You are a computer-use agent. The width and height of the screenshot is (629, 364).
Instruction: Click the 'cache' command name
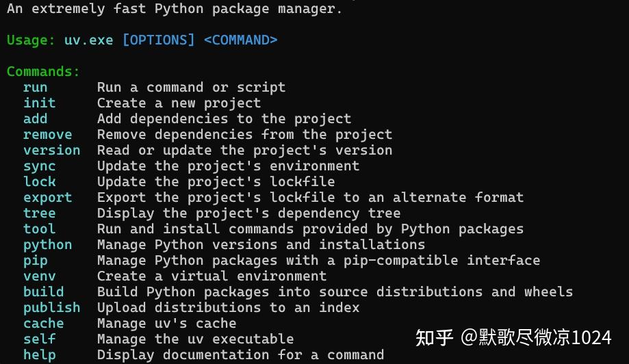pos(43,324)
